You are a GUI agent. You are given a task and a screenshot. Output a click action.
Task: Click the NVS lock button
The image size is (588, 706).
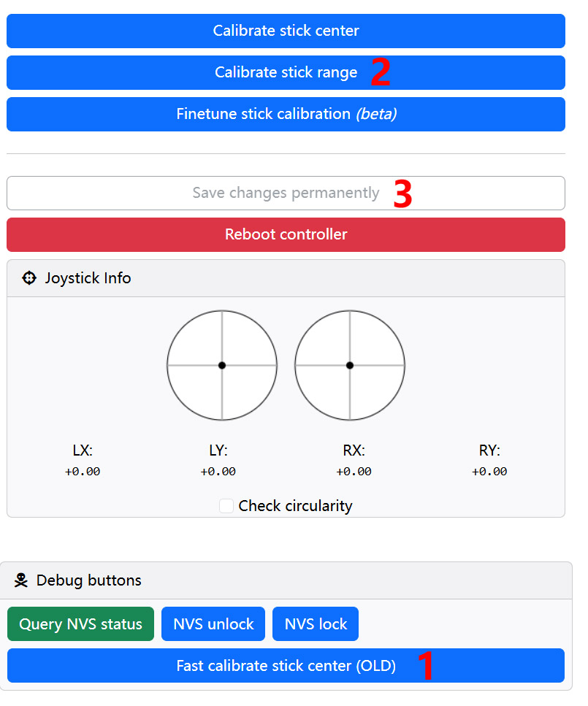pyautogui.click(x=316, y=624)
